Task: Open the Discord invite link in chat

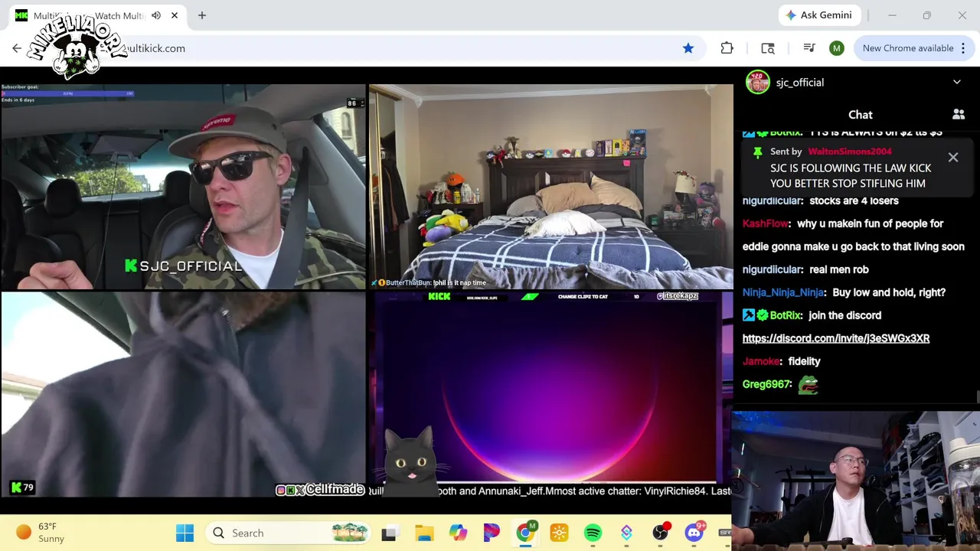Action: coord(836,338)
